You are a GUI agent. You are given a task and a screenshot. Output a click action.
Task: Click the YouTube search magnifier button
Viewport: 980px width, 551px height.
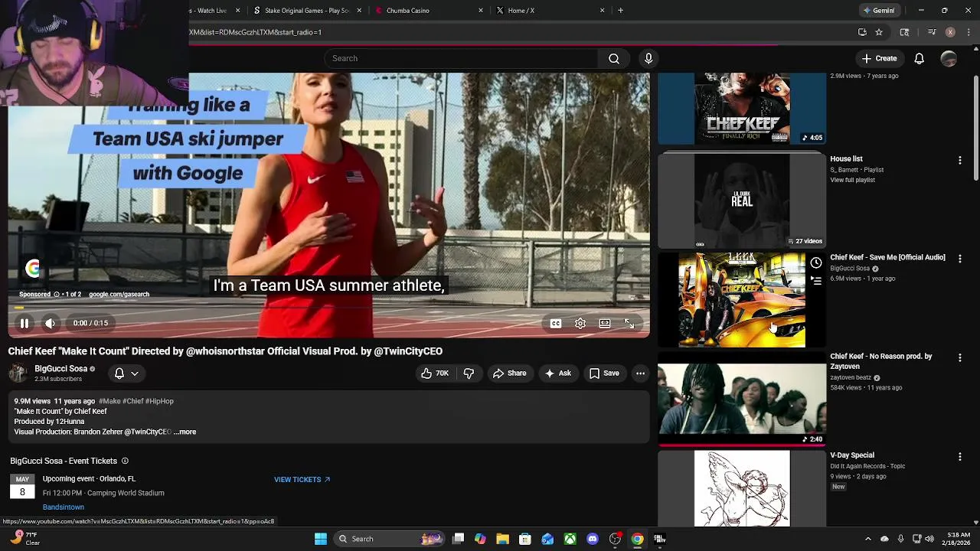(614, 58)
